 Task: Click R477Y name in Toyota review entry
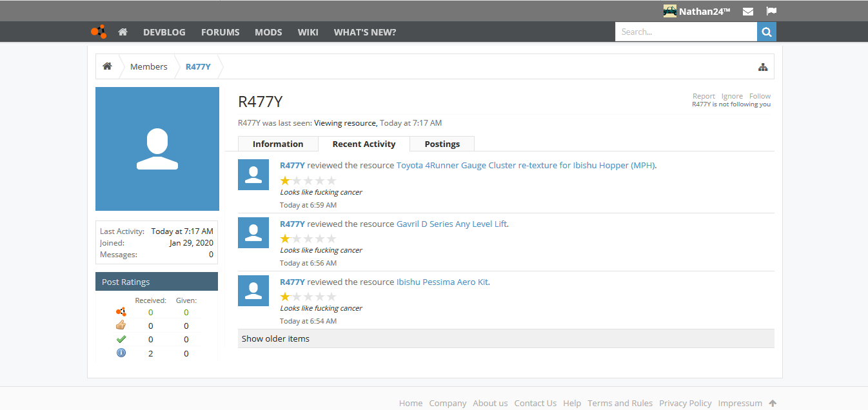coord(292,165)
